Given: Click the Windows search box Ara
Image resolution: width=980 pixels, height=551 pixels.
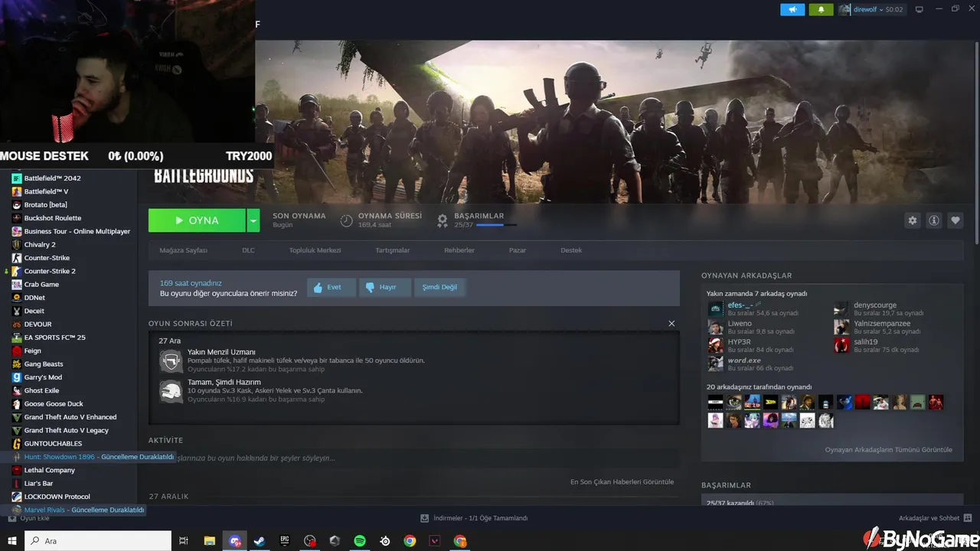Looking at the screenshot, I should pos(98,541).
